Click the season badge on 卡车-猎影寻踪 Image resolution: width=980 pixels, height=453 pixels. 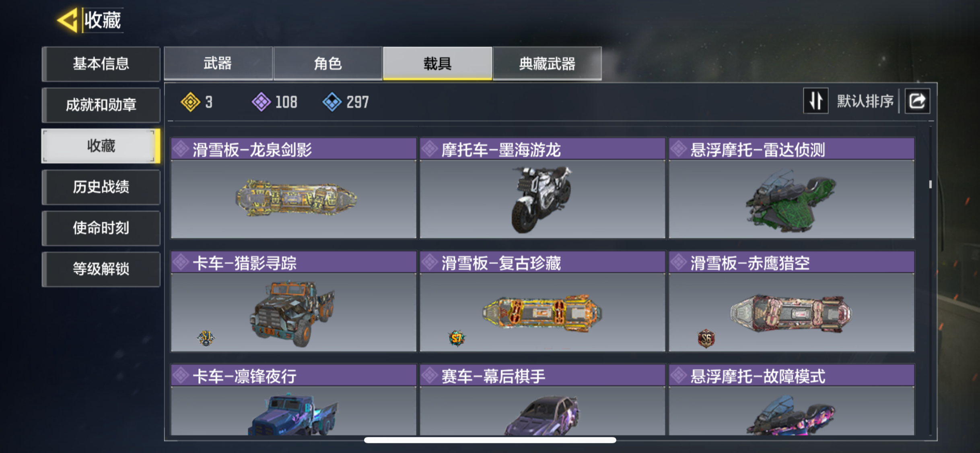[206, 338]
